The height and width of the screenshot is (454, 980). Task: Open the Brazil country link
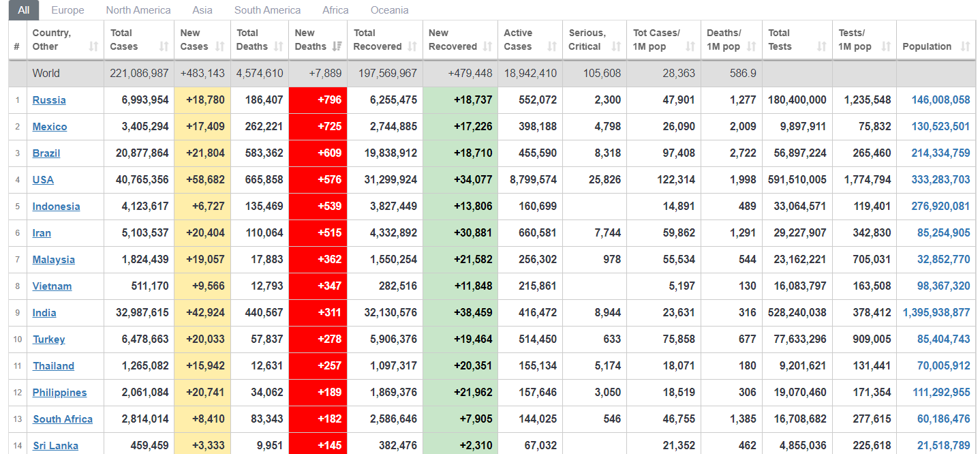[x=46, y=153]
